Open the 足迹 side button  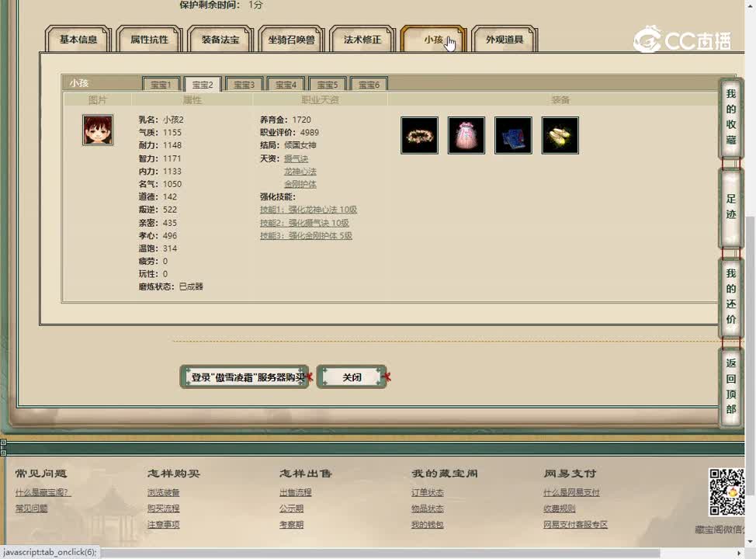coord(731,207)
